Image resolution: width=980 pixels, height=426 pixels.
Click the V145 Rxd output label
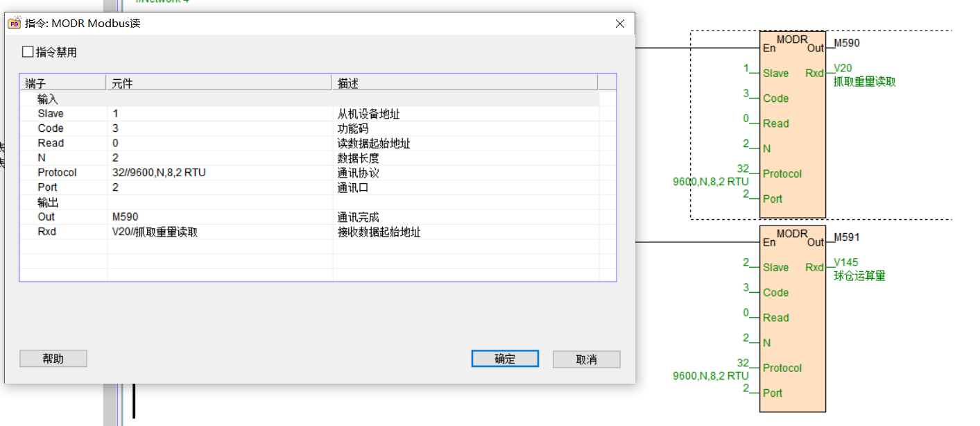point(845,262)
